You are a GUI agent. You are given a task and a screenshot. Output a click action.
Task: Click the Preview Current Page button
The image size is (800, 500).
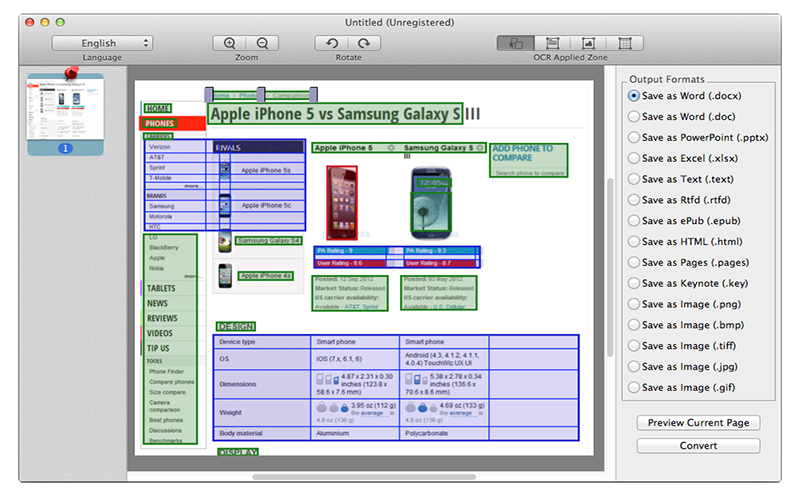pyautogui.click(x=698, y=423)
